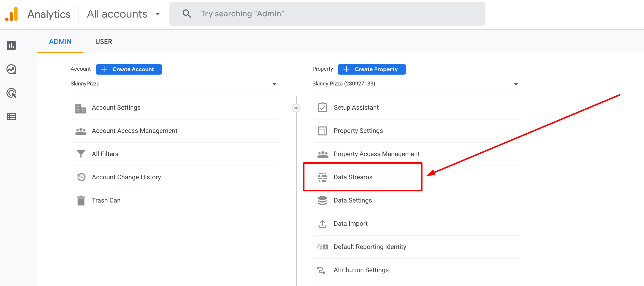Click the All accounts label
The width and height of the screenshot is (644, 286).
tap(117, 14)
